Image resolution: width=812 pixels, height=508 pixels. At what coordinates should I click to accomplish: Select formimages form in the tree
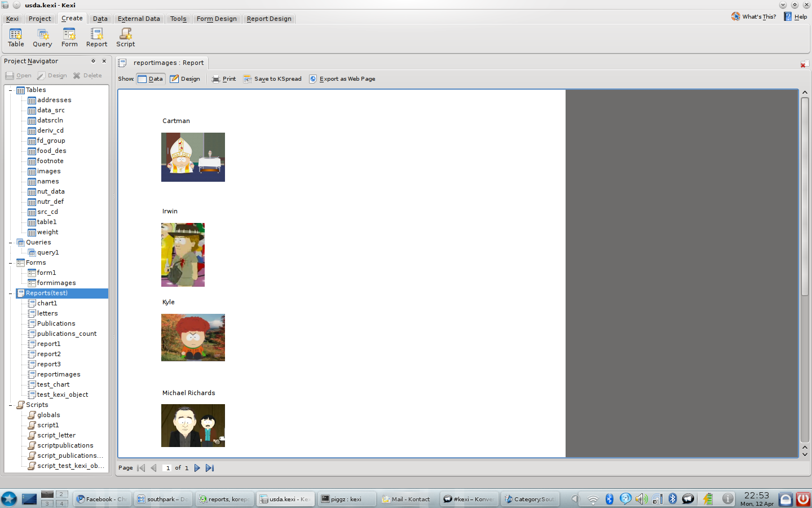pyautogui.click(x=56, y=283)
